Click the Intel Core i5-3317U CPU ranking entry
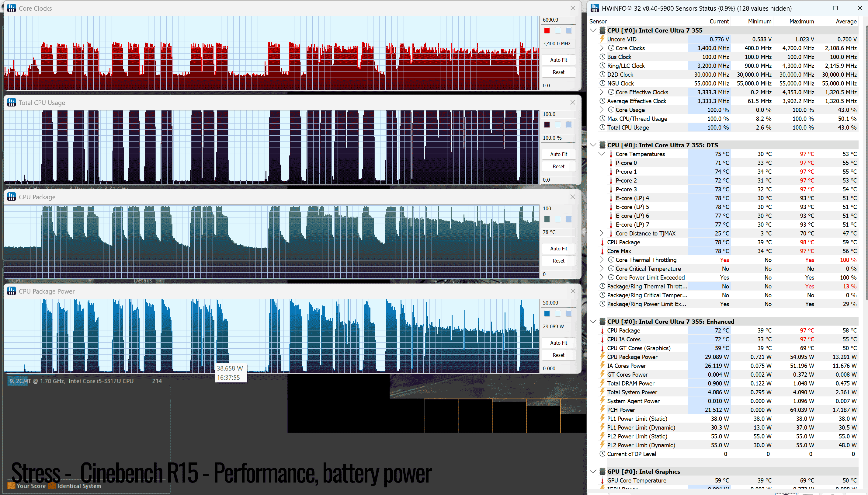Viewport: 868px width, 495px height. point(85,381)
